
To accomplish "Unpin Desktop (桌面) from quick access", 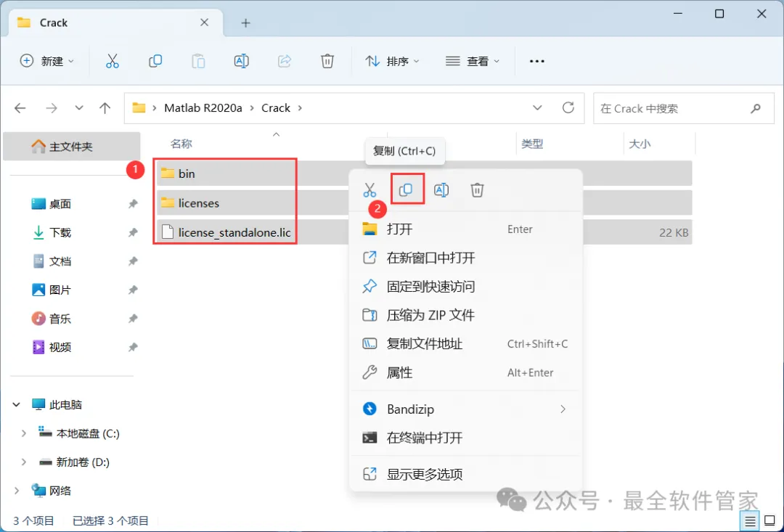I will coord(133,203).
